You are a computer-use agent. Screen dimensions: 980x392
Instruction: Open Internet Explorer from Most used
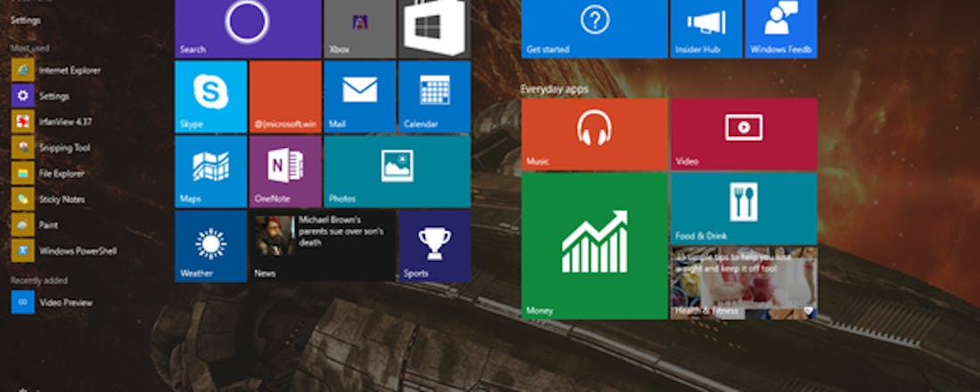coord(69,69)
